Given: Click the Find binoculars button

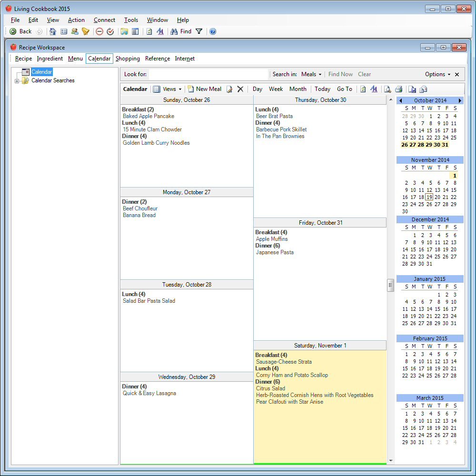Looking at the screenshot, I should 181,31.
